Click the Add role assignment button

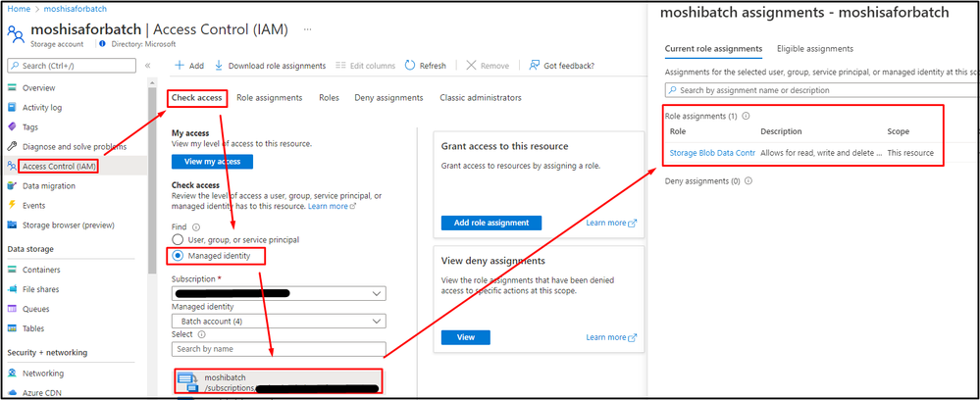tap(491, 224)
